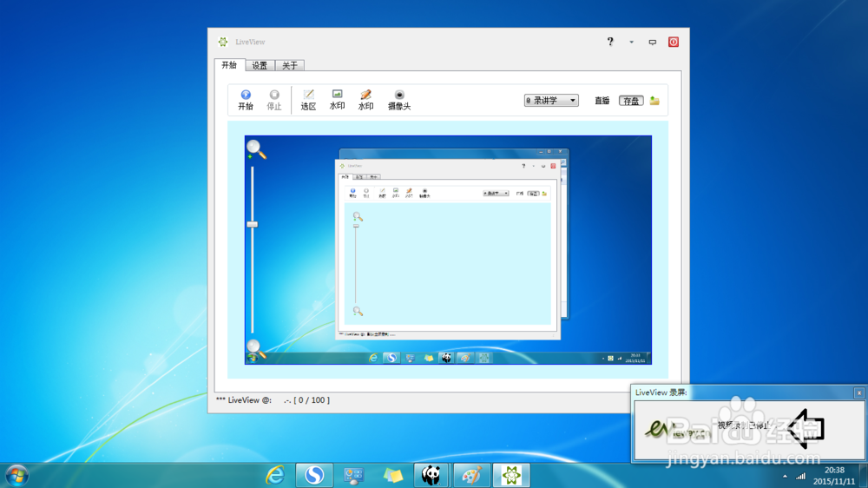Open the Paint palette taskbar icon
The width and height of the screenshot is (868, 488).
[x=471, y=475]
